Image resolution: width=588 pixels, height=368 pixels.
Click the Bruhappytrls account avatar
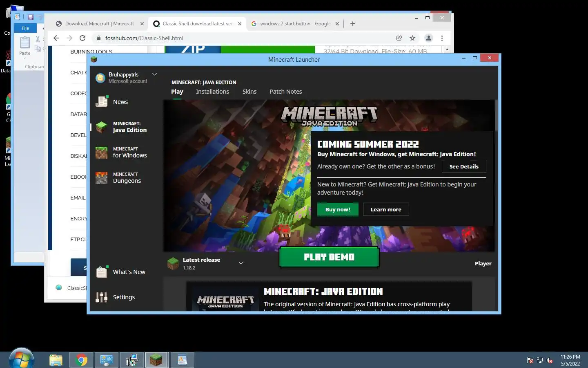point(100,78)
